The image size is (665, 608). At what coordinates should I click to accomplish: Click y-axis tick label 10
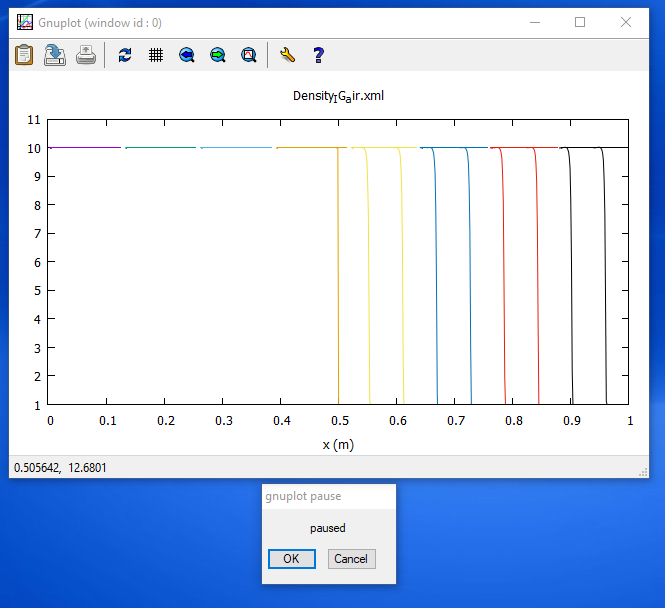point(34,149)
